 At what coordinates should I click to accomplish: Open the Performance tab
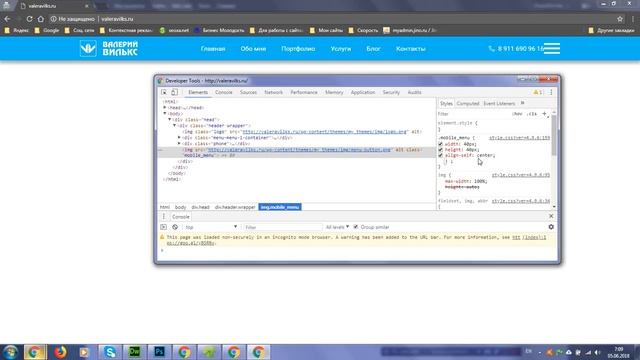click(304, 93)
